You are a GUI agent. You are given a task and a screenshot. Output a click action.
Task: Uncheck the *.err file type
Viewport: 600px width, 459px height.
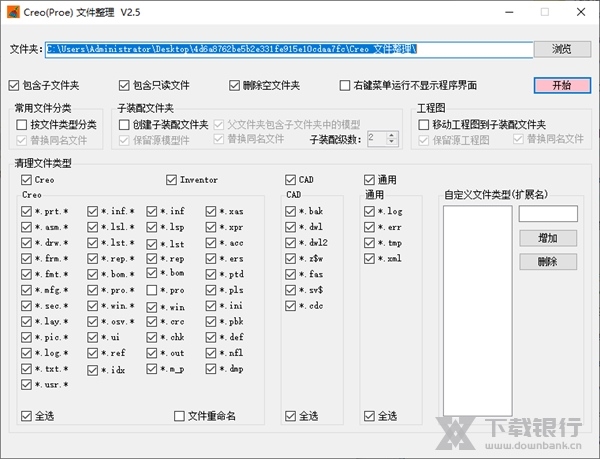[369, 227]
